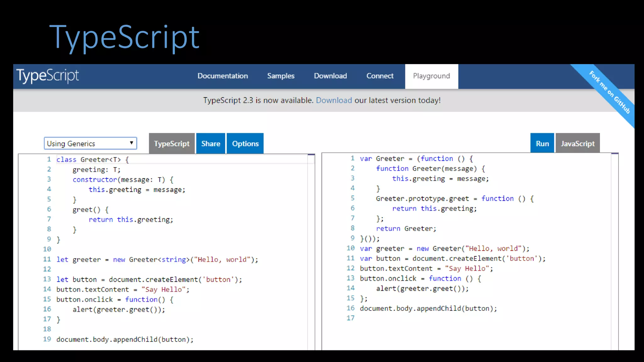644x362 pixels.
Task: Click 'greeting: T;' on TypeScript line 2
Action: tap(97, 170)
